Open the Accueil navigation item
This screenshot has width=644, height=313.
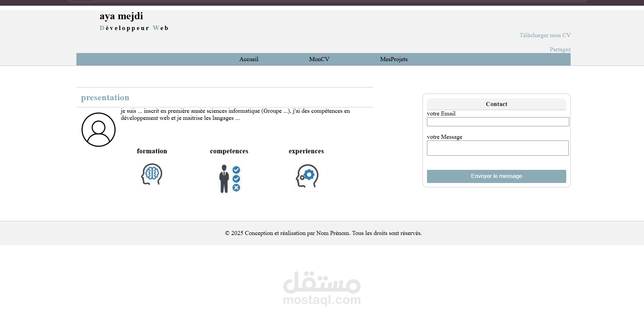click(248, 59)
